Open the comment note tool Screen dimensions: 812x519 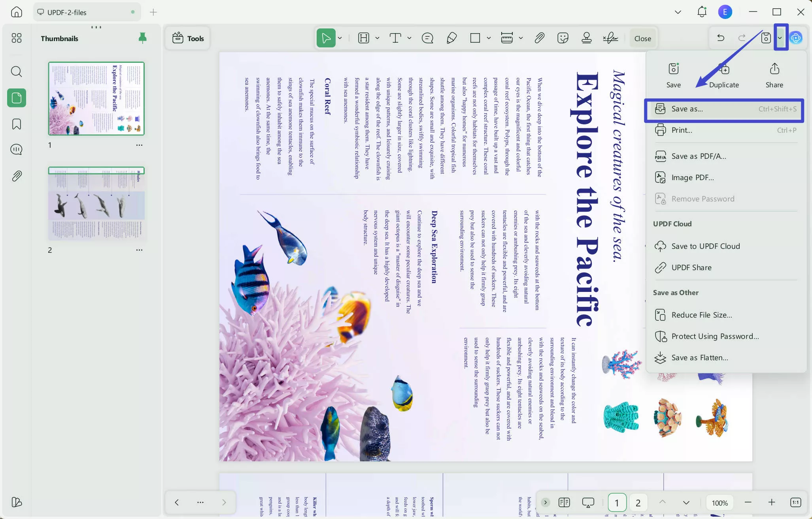427,38
